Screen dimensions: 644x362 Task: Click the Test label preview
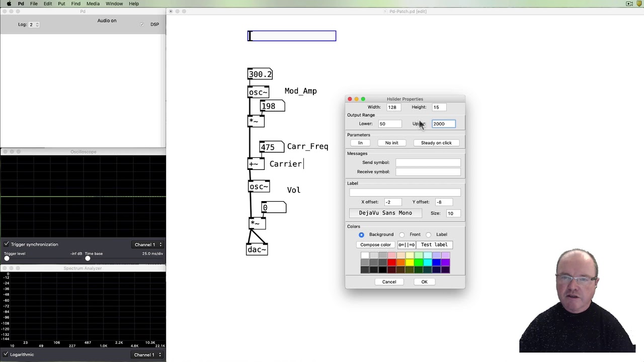(434, 245)
